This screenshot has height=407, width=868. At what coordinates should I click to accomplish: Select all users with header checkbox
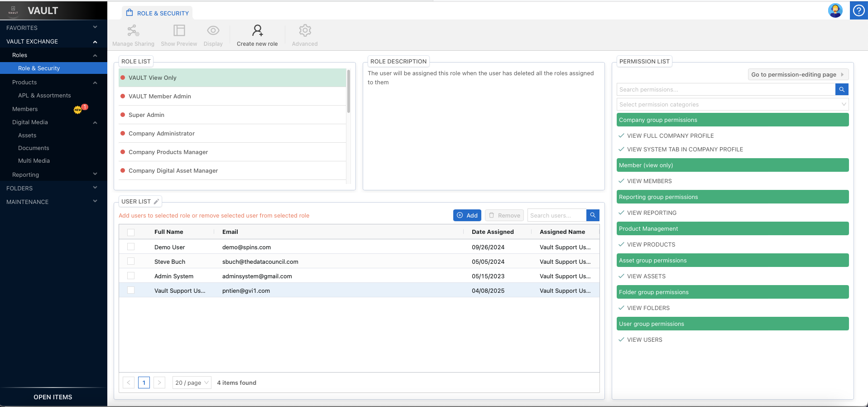(x=131, y=232)
